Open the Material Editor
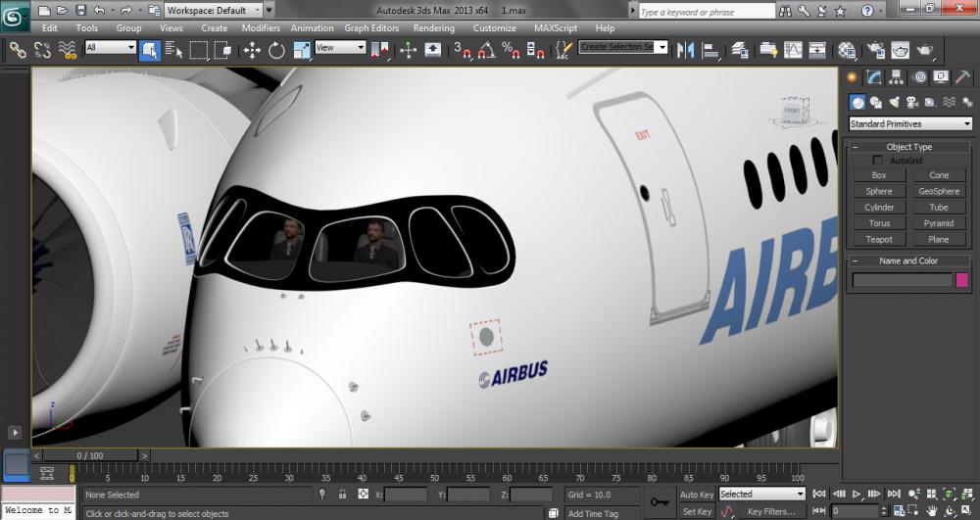 pyautogui.click(x=847, y=50)
